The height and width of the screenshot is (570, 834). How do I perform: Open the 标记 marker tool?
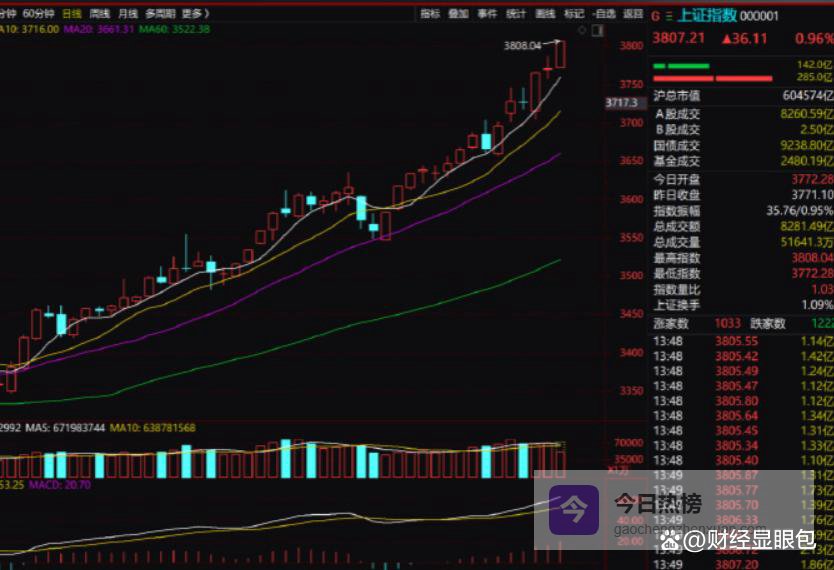coord(574,14)
